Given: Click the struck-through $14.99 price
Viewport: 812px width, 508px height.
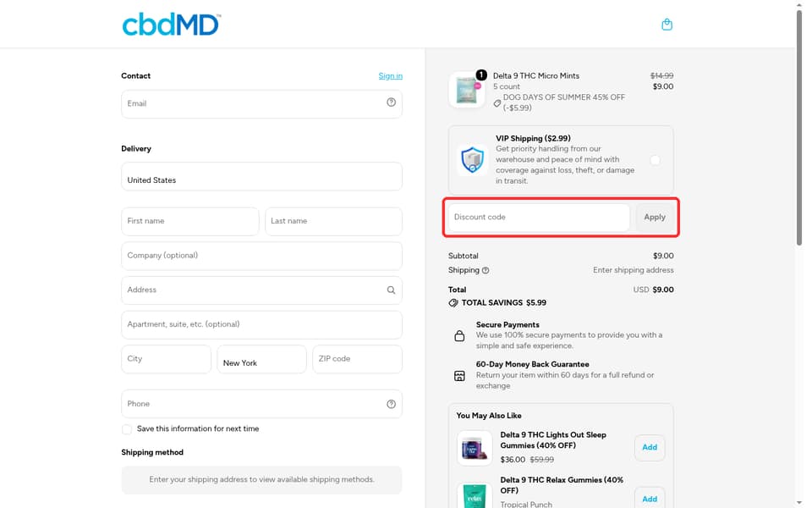Looking at the screenshot, I should [x=661, y=75].
